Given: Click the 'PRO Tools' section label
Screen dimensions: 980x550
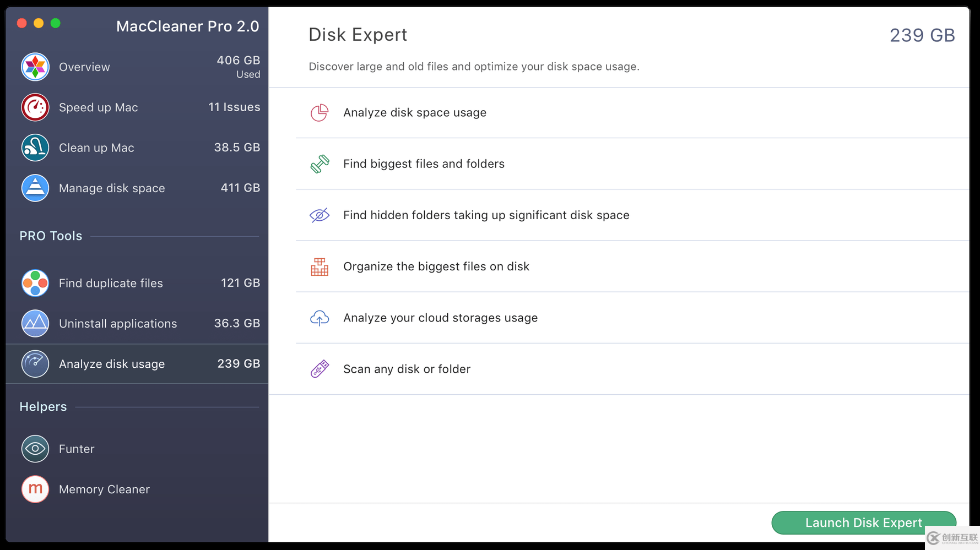Looking at the screenshot, I should [51, 236].
